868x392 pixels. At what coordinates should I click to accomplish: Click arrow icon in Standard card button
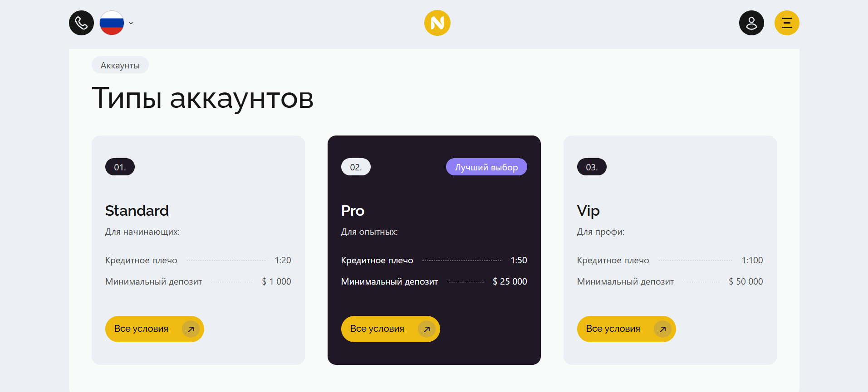pyautogui.click(x=191, y=329)
